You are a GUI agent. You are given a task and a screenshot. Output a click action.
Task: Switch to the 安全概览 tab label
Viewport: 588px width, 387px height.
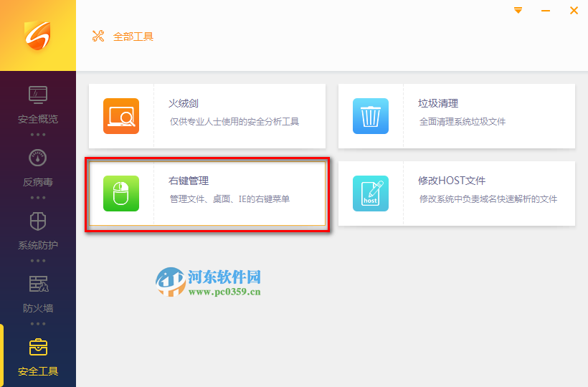click(38, 119)
